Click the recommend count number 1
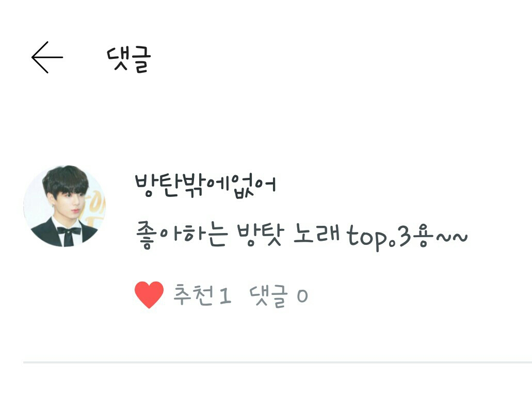This screenshot has height=398, width=532. (x=225, y=295)
